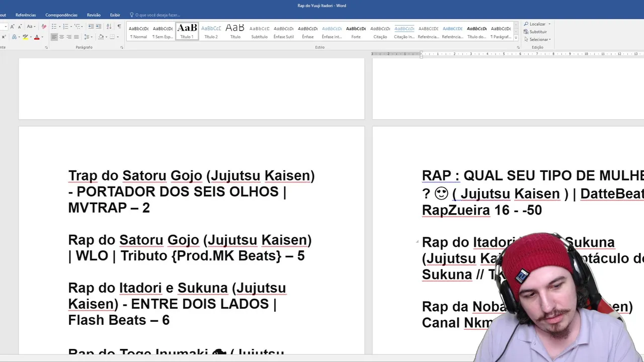Align text right
This screenshot has width=644, height=362.
[69, 37]
